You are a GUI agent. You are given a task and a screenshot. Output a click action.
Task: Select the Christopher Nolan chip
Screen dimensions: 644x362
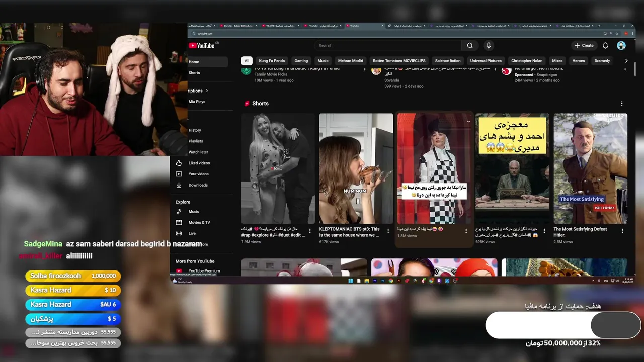(x=527, y=61)
